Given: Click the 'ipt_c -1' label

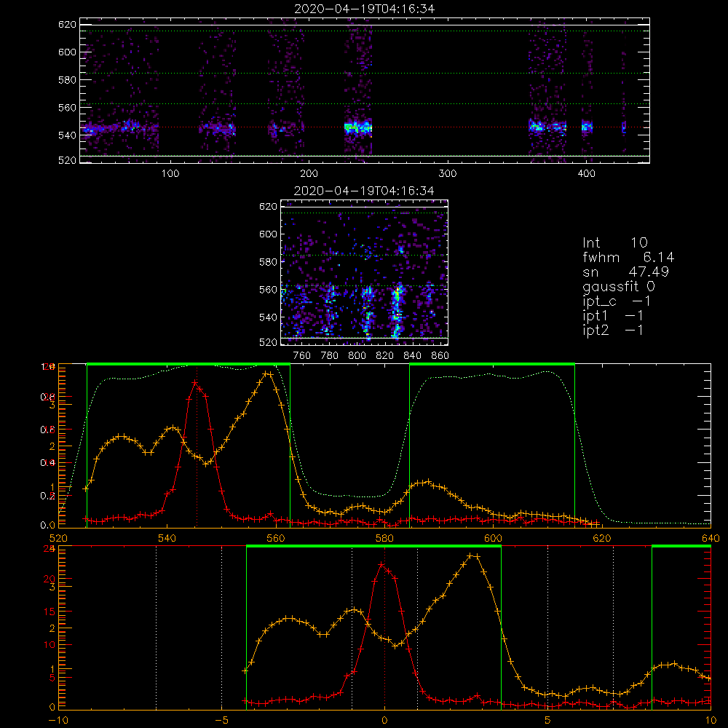Looking at the screenshot, I should click(617, 301).
